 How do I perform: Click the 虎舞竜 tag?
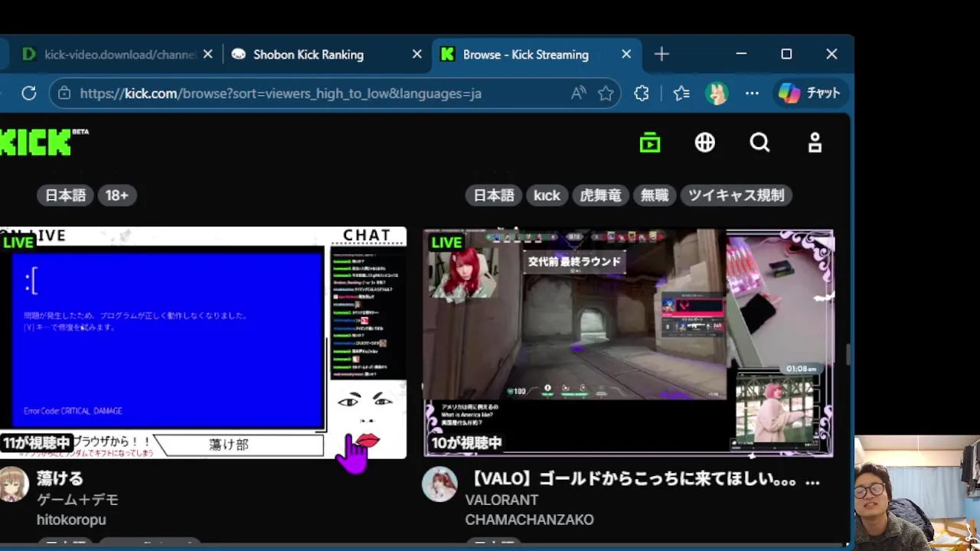[600, 195]
